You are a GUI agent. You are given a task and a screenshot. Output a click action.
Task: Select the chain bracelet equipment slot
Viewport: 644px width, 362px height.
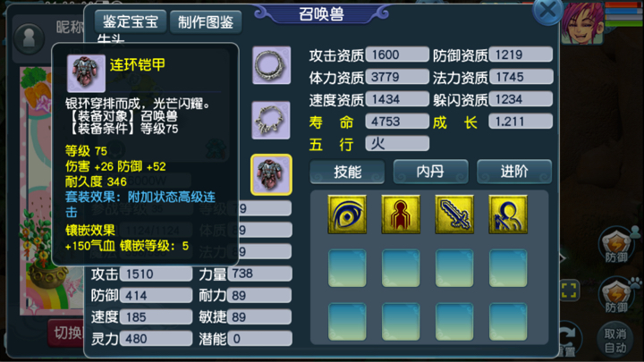coord(271,121)
